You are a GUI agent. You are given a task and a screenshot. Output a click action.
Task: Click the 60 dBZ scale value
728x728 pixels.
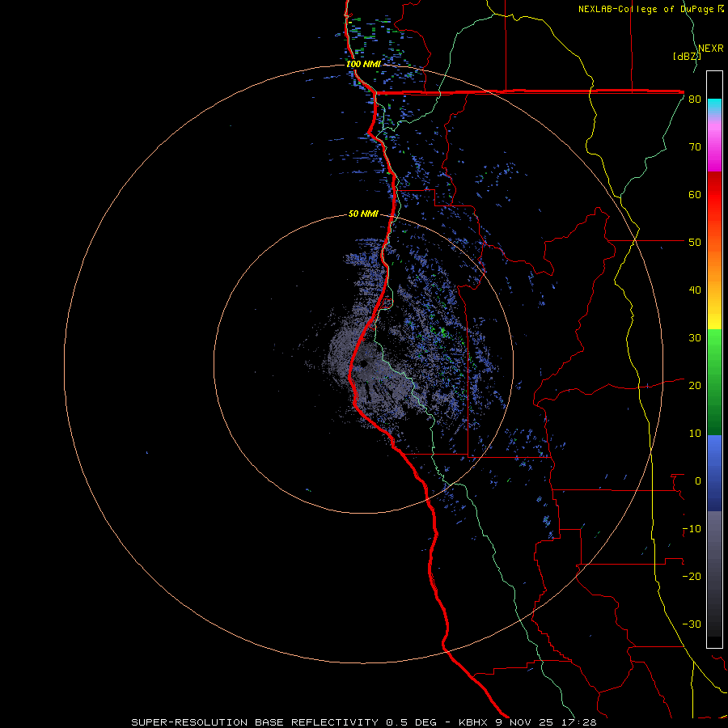click(x=695, y=194)
